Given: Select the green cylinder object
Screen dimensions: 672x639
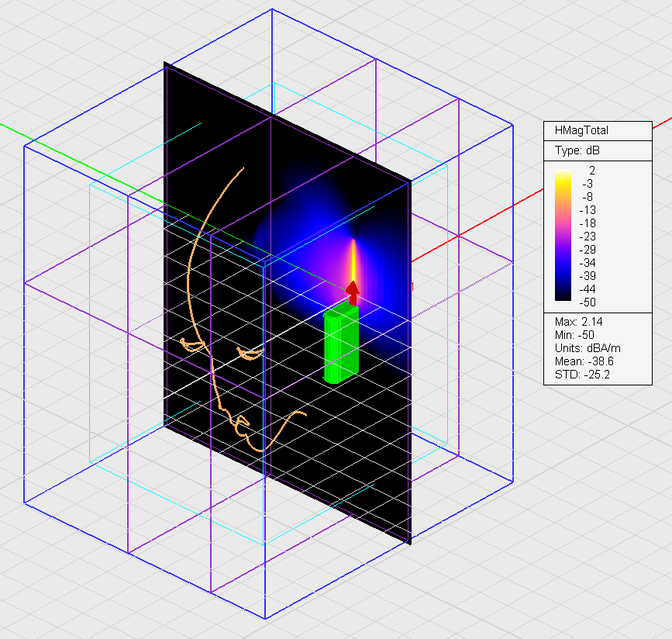Looking at the screenshot, I should (x=341, y=345).
